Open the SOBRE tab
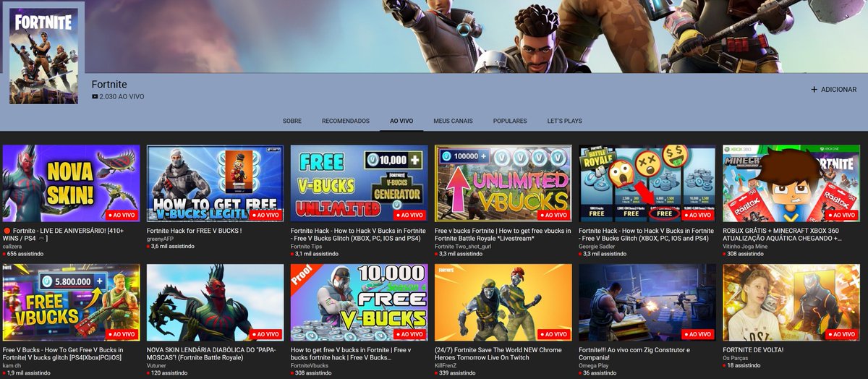Image resolution: width=868 pixels, height=379 pixels. click(x=292, y=122)
